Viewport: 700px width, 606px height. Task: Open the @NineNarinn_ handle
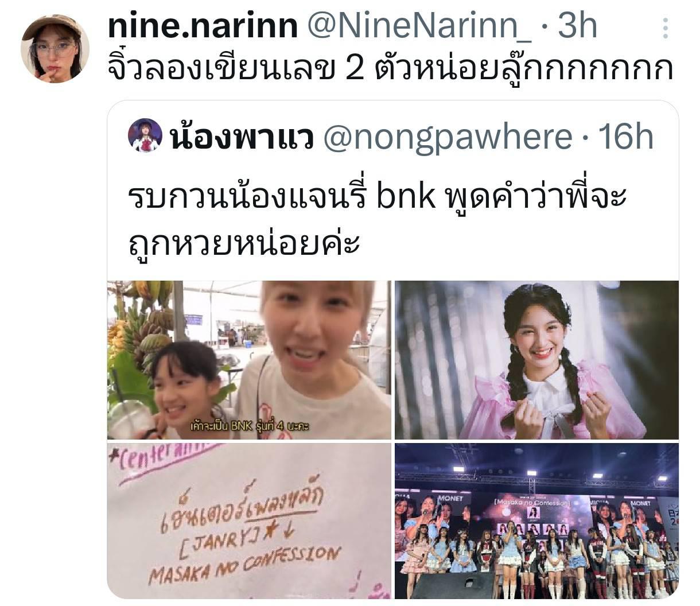(x=419, y=26)
